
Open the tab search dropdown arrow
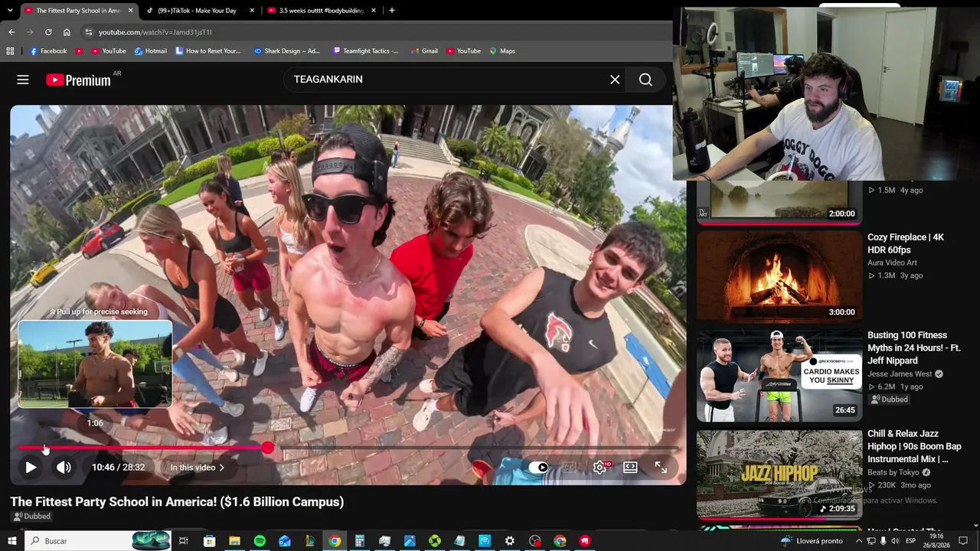(10, 11)
